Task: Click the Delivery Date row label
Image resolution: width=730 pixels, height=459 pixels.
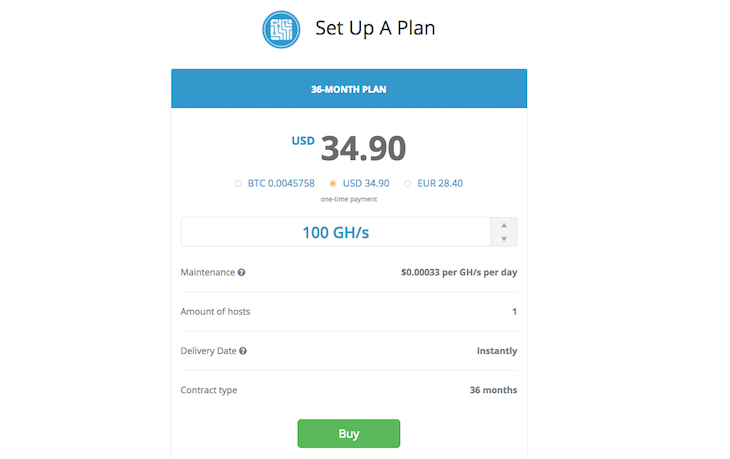Action: point(209,351)
